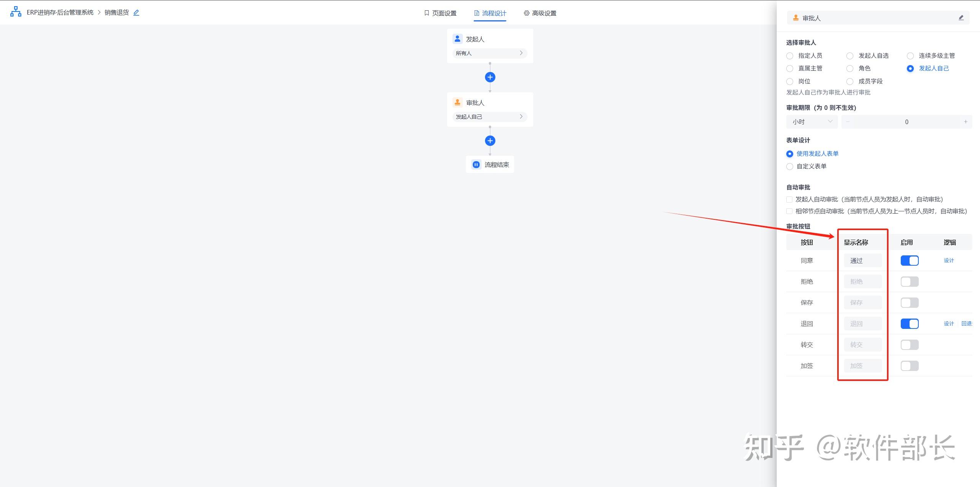The height and width of the screenshot is (487, 980).
Task: Open the 高级设置 tab
Action: [x=540, y=13]
